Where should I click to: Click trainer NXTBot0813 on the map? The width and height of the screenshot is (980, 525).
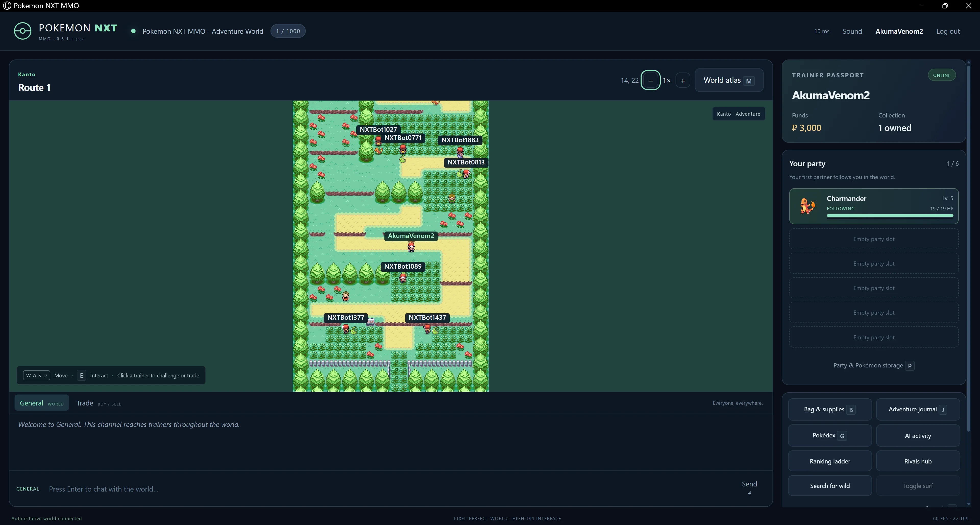(x=467, y=174)
